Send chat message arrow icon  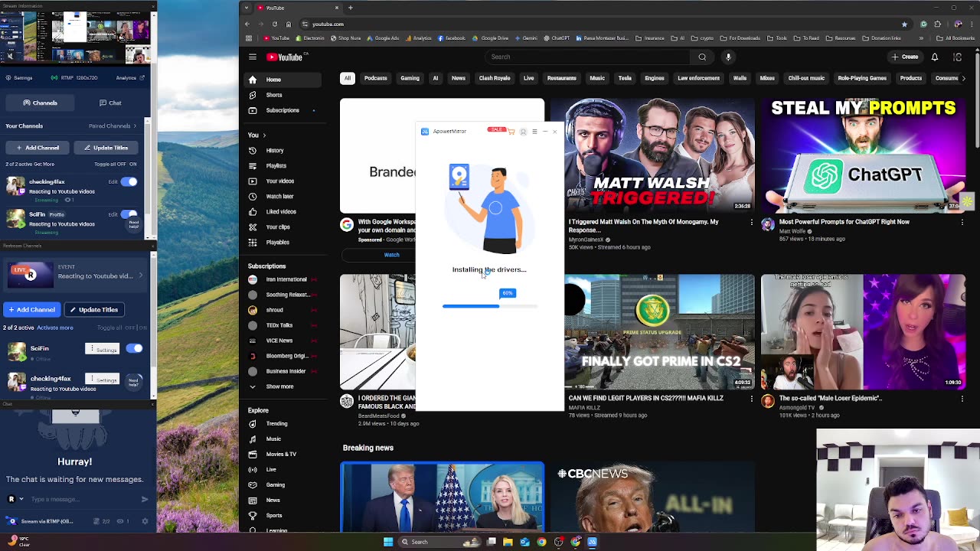(145, 499)
